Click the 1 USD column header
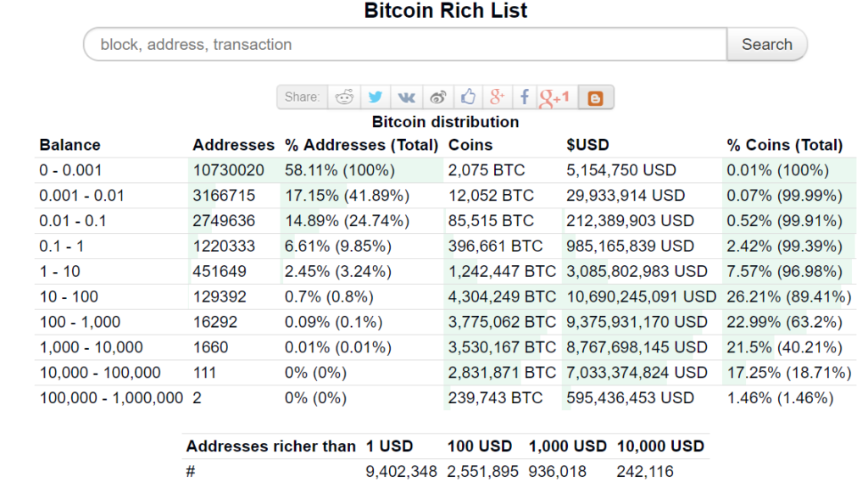Viewport: 868px width, 493px height. [389, 446]
